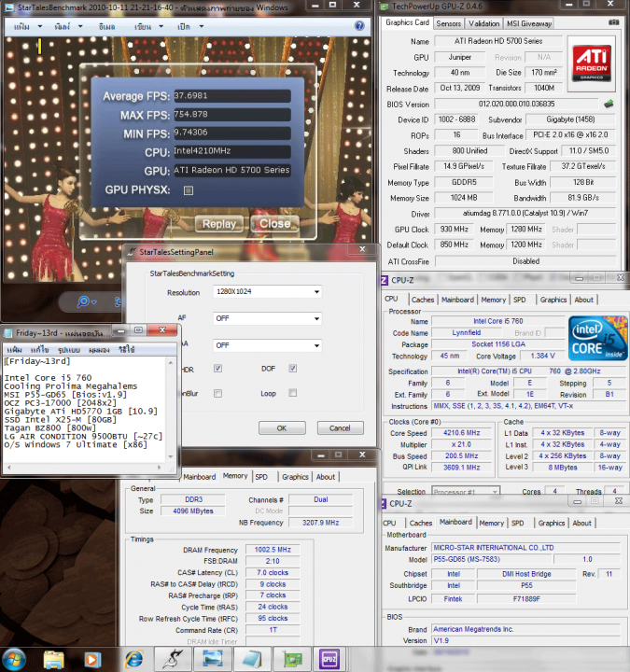Click Core Speed 4210.6 MHz value
The width and height of the screenshot is (630, 672).
point(462,433)
